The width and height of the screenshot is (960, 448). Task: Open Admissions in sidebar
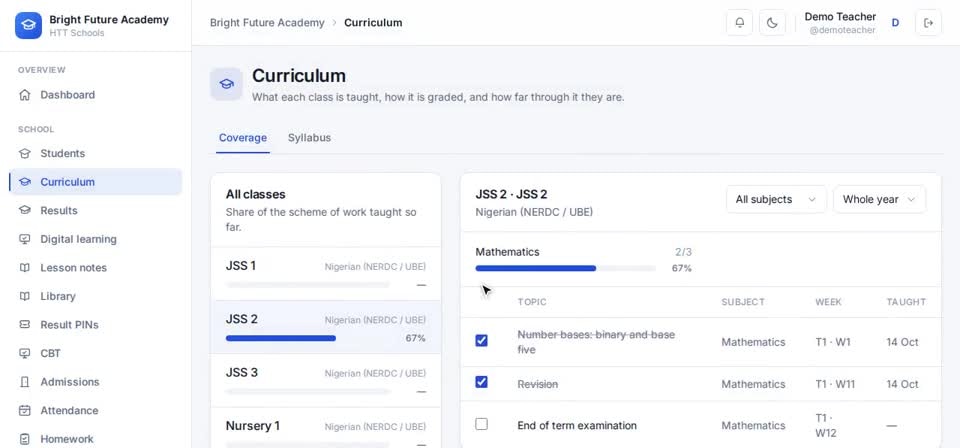[96, 382]
